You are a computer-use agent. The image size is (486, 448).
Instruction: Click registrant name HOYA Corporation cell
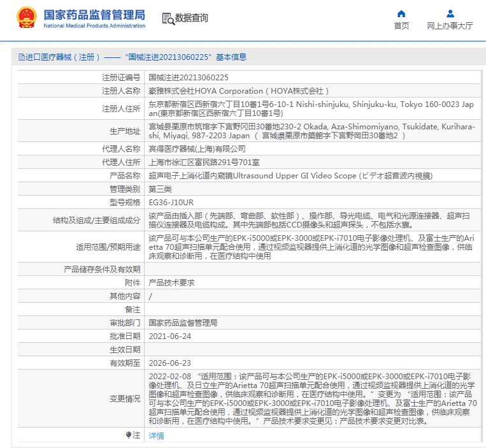click(239, 91)
